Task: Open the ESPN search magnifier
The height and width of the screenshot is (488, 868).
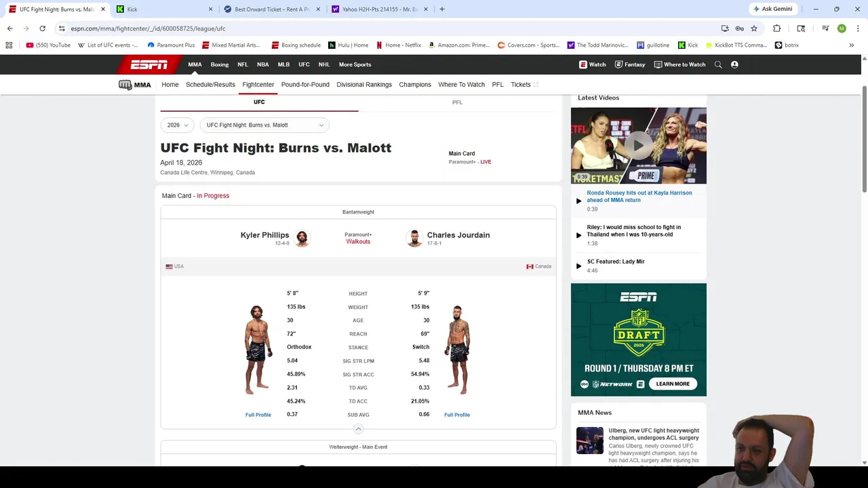Action: point(718,64)
